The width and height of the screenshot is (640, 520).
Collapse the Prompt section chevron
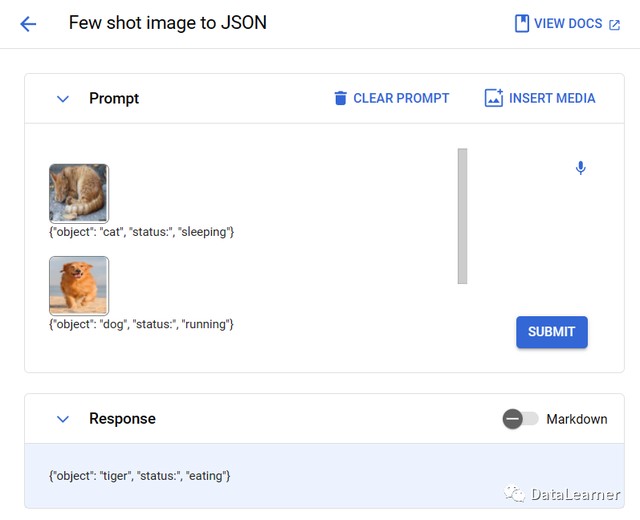63,99
